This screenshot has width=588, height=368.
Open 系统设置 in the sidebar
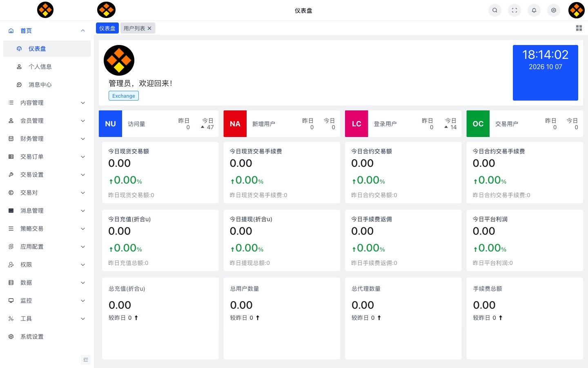47,337
